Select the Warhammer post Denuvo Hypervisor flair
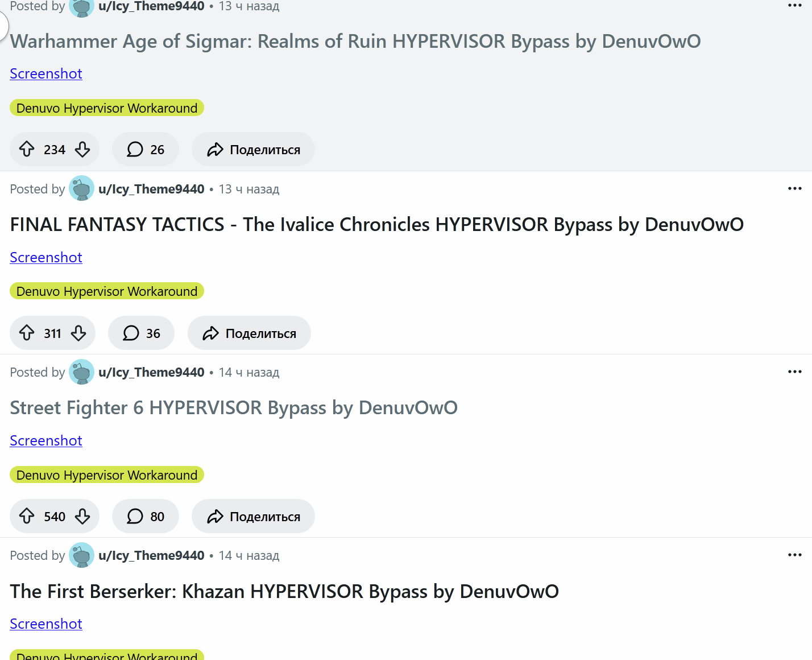Viewport: 812px width, 660px height. pos(107,108)
